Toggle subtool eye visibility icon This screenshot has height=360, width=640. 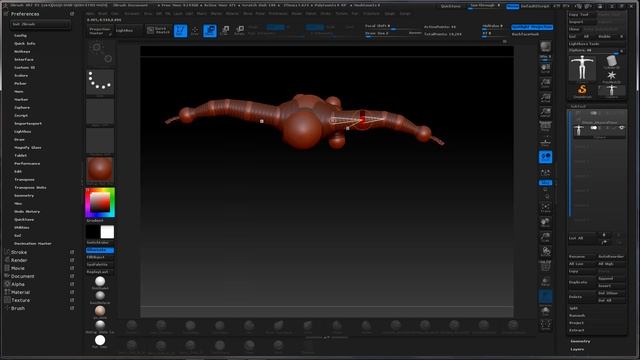click(621, 128)
